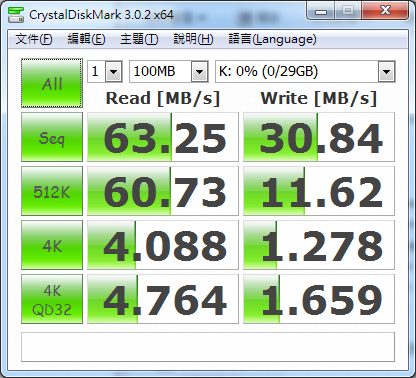The image size is (416, 378).
Task: Select the 512K read value 60.73
Action: coord(163,191)
